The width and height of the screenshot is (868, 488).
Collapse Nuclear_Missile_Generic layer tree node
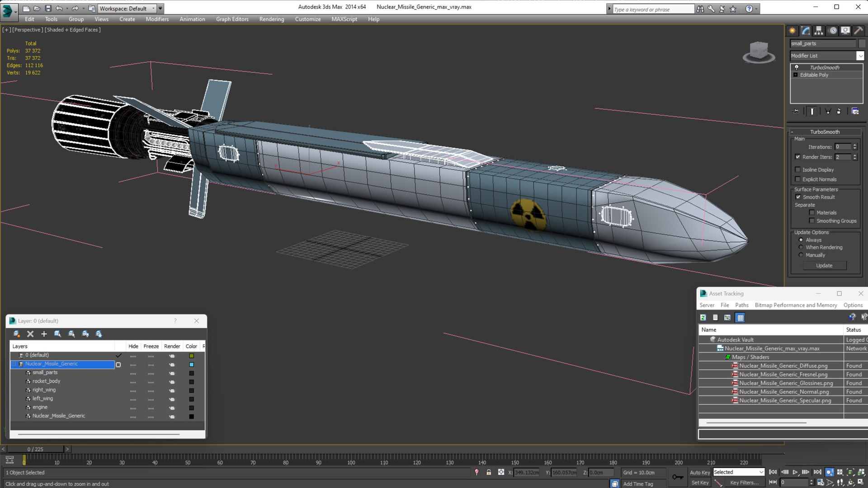coord(14,364)
